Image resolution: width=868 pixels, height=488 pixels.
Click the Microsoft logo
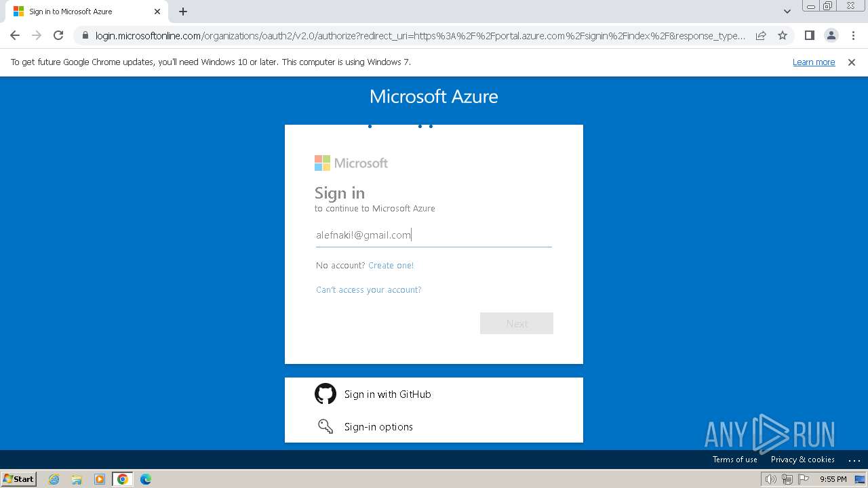pos(351,163)
